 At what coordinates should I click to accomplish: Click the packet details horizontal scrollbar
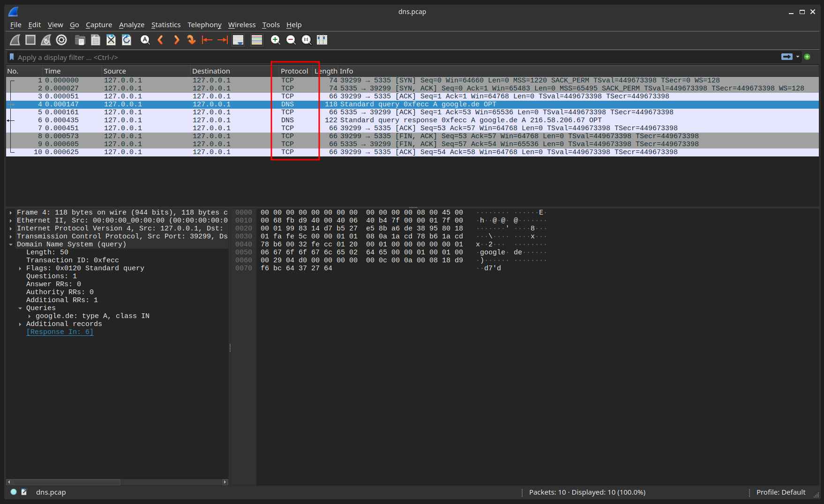pyautogui.click(x=117, y=482)
